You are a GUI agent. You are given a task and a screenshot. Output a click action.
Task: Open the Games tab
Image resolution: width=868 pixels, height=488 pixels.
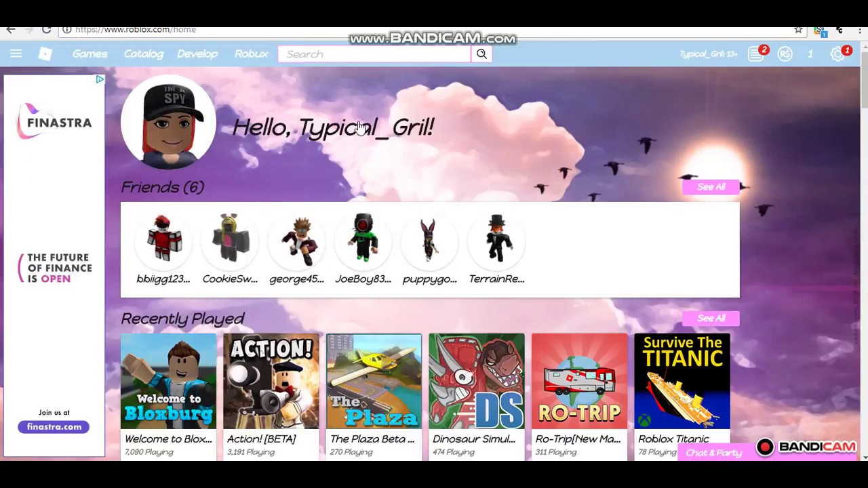90,54
